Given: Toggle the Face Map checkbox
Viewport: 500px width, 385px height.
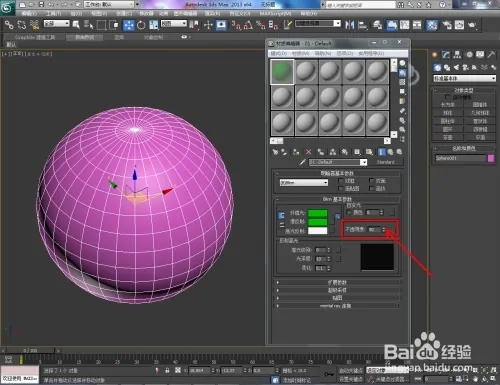Looking at the screenshot, I should tap(341, 189).
